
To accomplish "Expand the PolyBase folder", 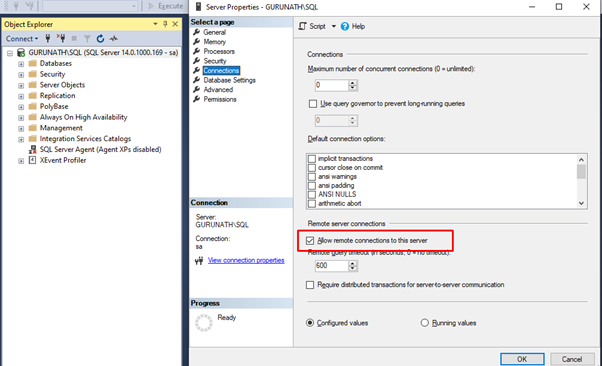I will pyautogui.click(x=21, y=107).
